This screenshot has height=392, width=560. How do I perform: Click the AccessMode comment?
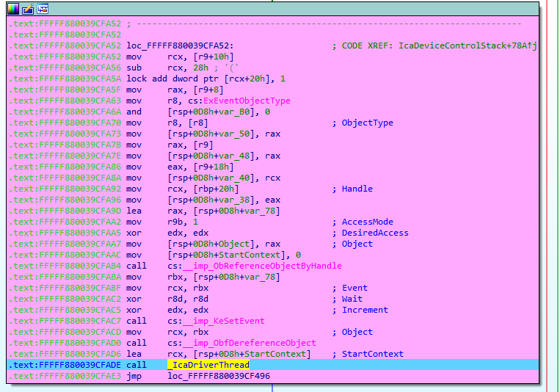(x=367, y=222)
